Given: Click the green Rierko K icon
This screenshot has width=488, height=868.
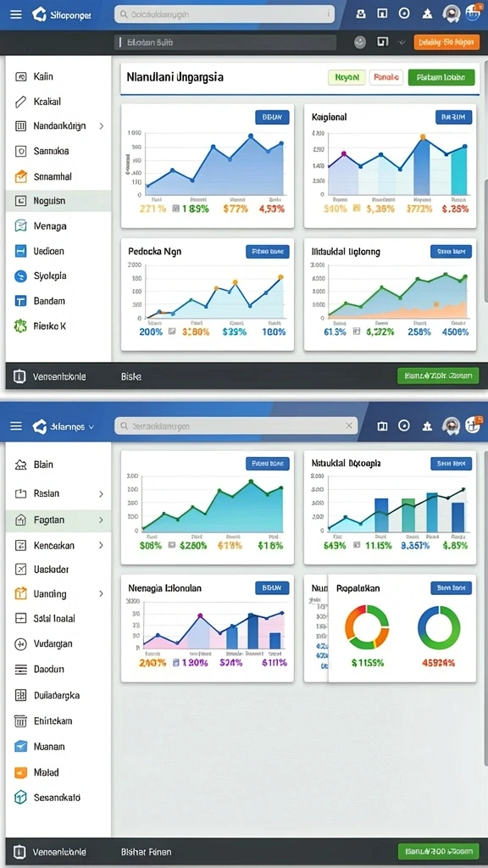Looking at the screenshot, I should tap(20, 326).
